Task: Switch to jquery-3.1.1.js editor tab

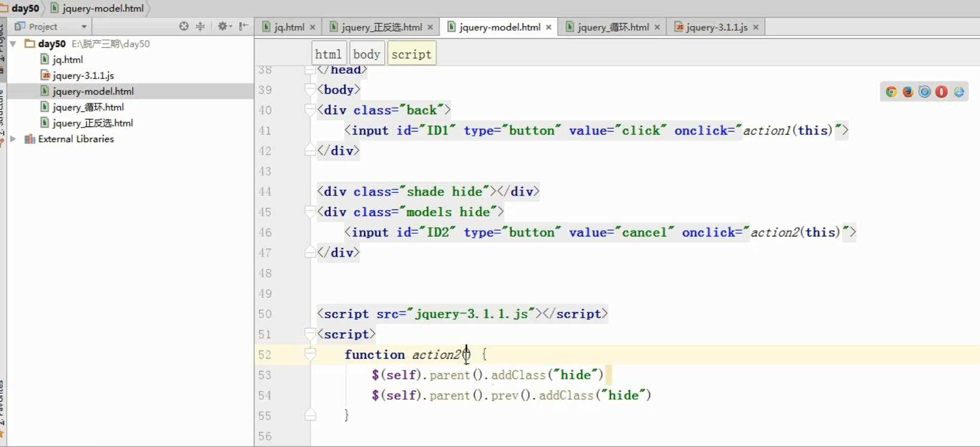Action: pyautogui.click(x=717, y=27)
